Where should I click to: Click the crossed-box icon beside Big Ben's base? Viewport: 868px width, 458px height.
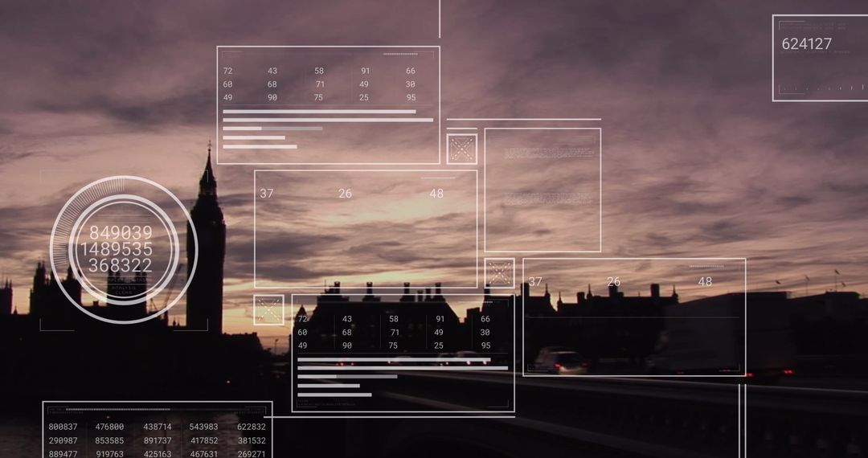pyautogui.click(x=269, y=310)
